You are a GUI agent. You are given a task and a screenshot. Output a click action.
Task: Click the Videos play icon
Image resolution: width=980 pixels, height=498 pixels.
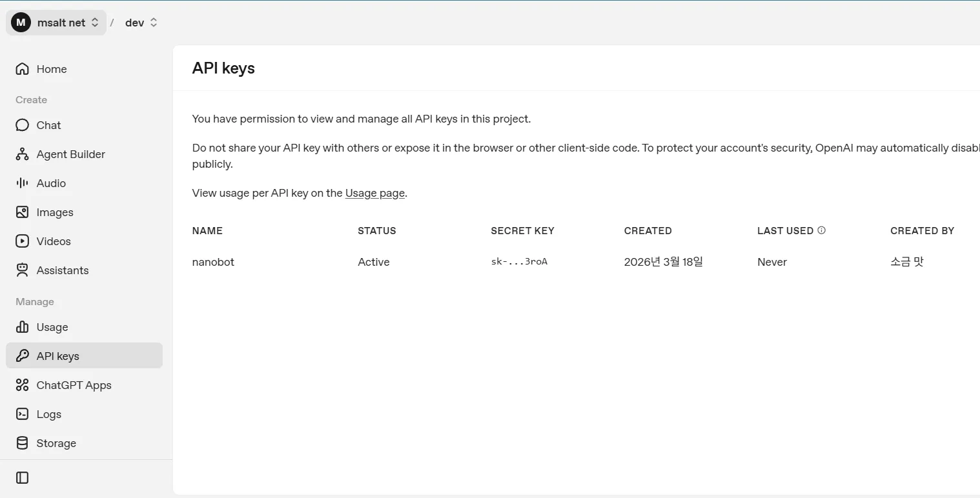pos(23,241)
